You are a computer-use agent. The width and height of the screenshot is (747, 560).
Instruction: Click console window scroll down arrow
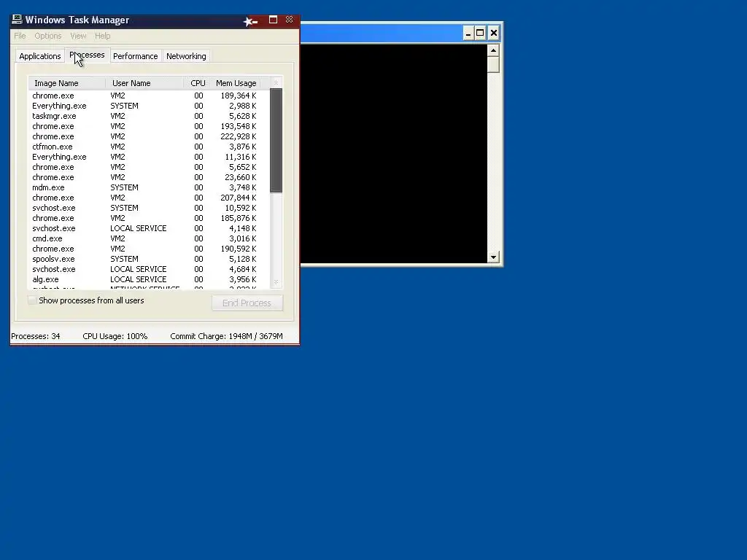coord(493,257)
